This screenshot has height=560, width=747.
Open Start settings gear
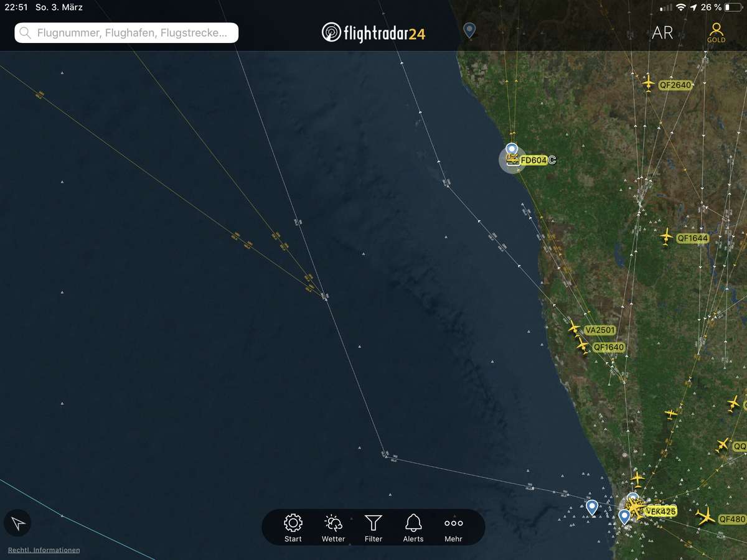pos(293,528)
